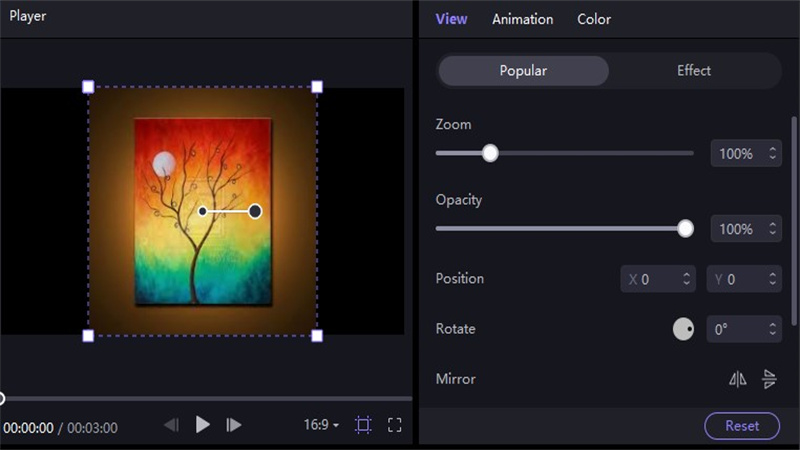
Task: Open the Animation tab
Action: [x=522, y=19]
